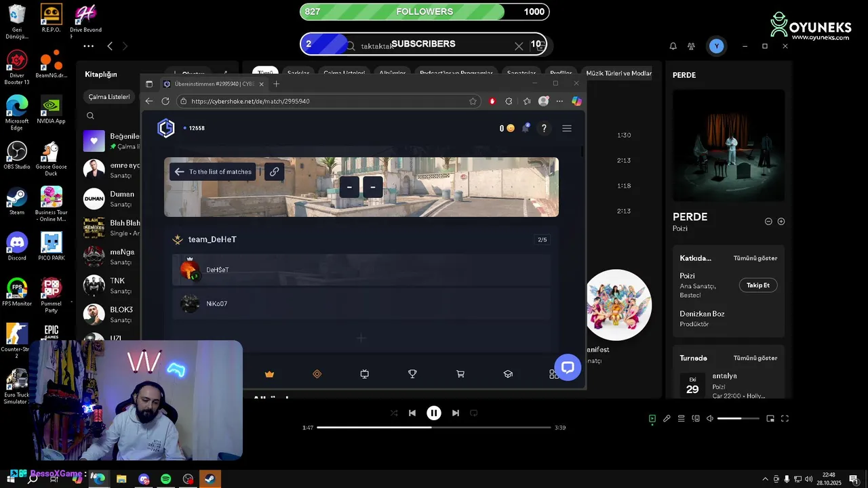This screenshot has height=488, width=868.
Task: Toggle Spotify Now Playing view
Action: click(652, 419)
